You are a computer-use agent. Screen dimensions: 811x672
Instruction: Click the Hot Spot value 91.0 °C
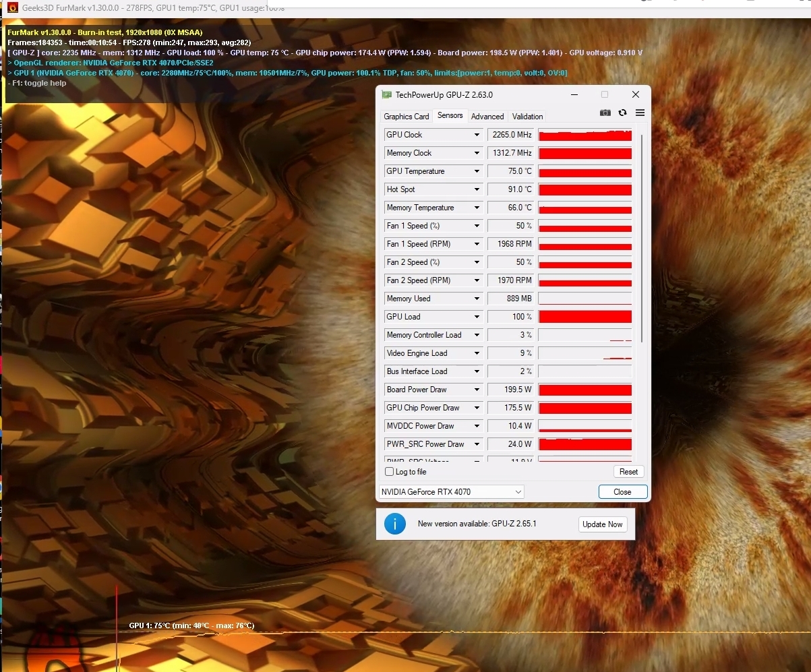click(x=511, y=189)
